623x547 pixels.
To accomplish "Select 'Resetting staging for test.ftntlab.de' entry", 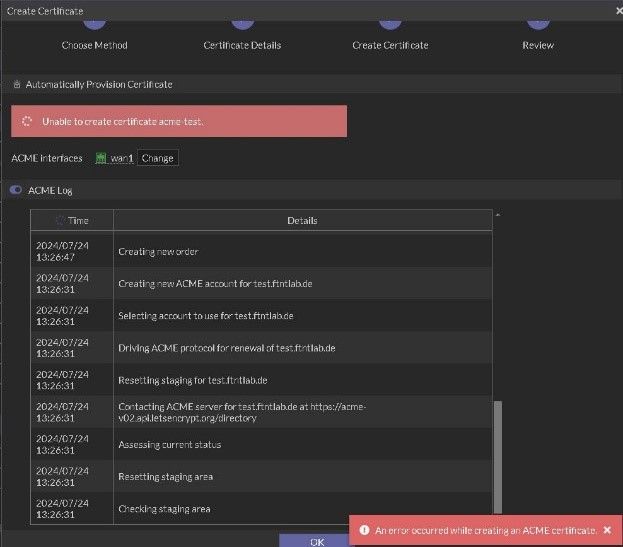I will (x=261, y=380).
